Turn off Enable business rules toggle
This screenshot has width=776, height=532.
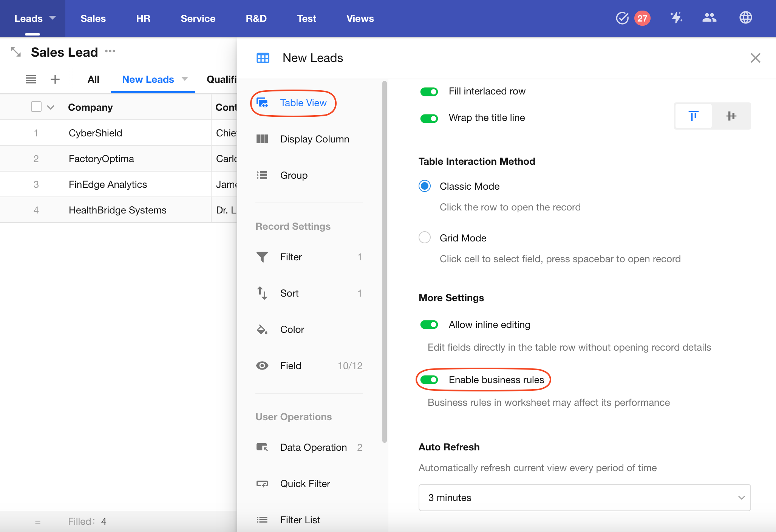pos(429,380)
